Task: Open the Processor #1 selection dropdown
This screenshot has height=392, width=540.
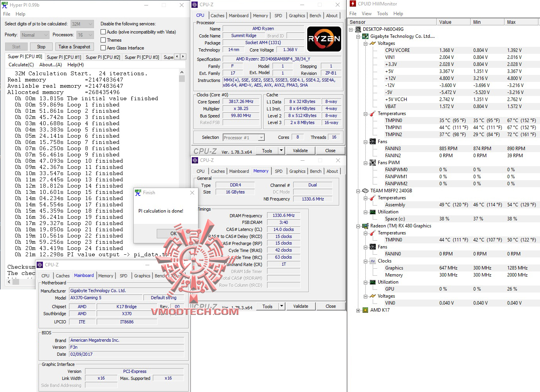Action: (260, 137)
